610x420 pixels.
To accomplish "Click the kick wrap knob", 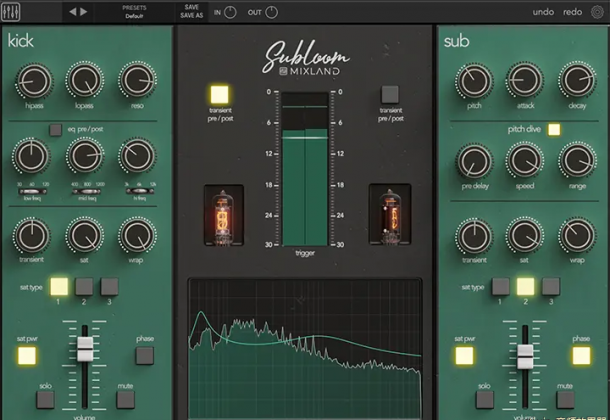I will point(137,235).
